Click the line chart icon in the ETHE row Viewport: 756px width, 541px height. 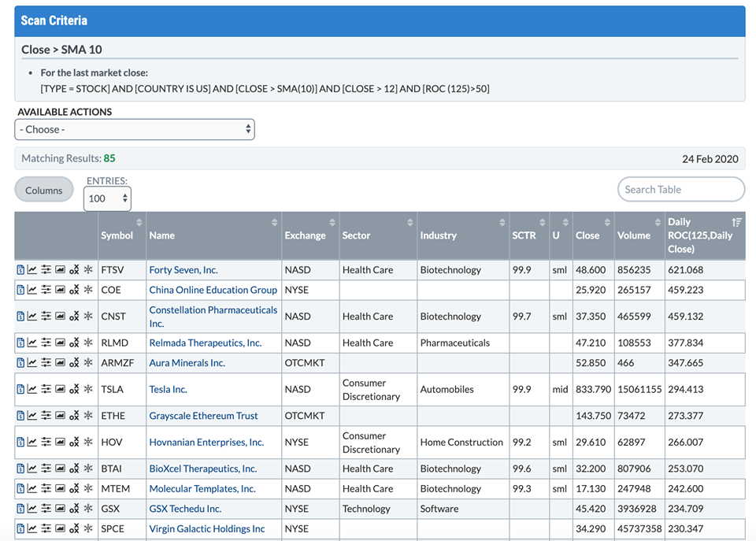[31, 415]
